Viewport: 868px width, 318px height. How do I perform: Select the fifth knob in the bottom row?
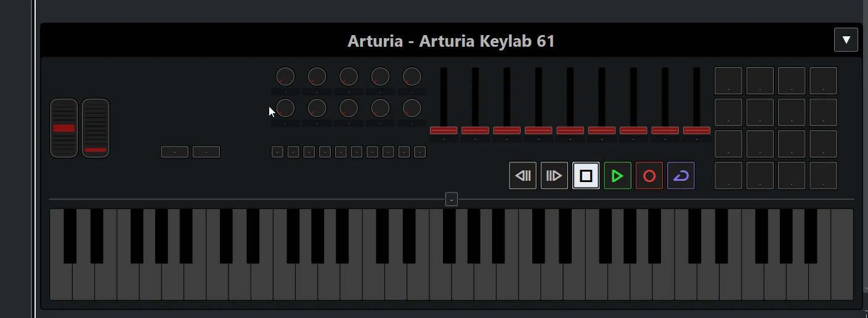click(x=412, y=108)
